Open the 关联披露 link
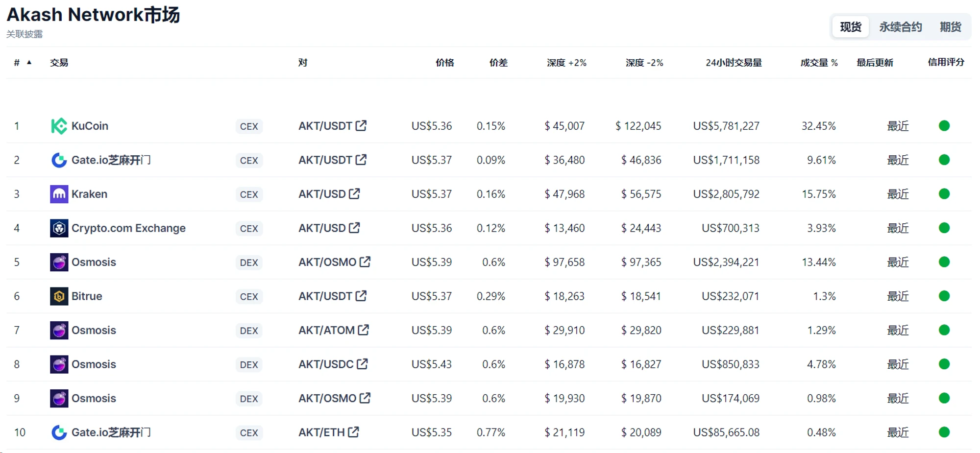 point(24,34)
